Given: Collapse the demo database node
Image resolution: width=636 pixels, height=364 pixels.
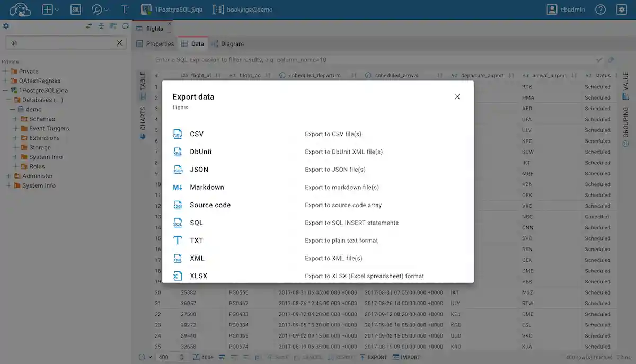Looking at the screenshot, I should (12, 109).
